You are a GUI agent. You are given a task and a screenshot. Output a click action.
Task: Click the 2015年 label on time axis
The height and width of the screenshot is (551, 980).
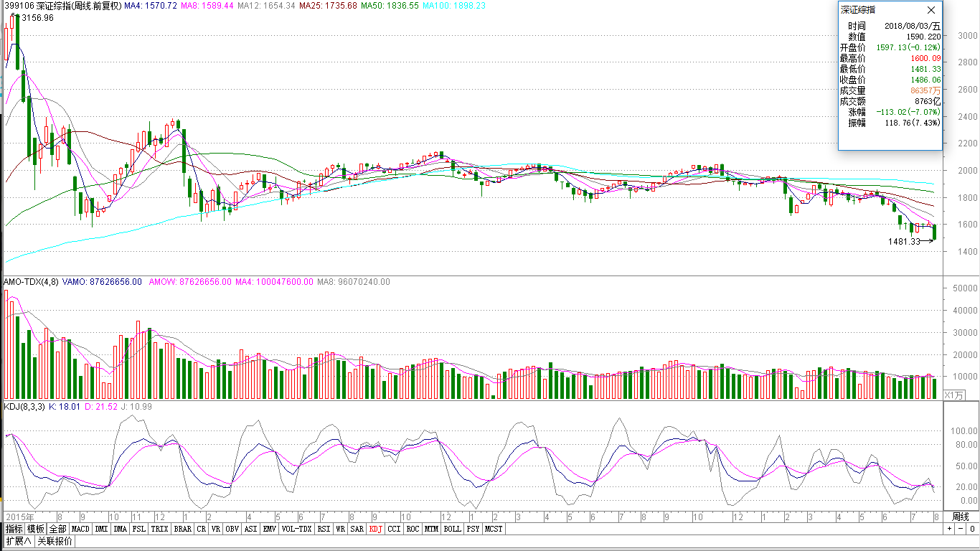point(19,517)
